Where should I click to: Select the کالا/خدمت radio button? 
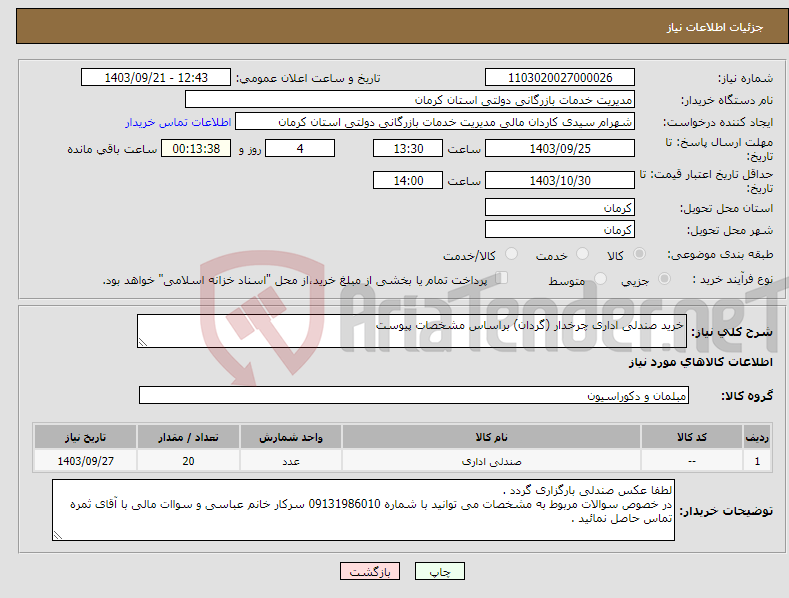coord(511,254)
